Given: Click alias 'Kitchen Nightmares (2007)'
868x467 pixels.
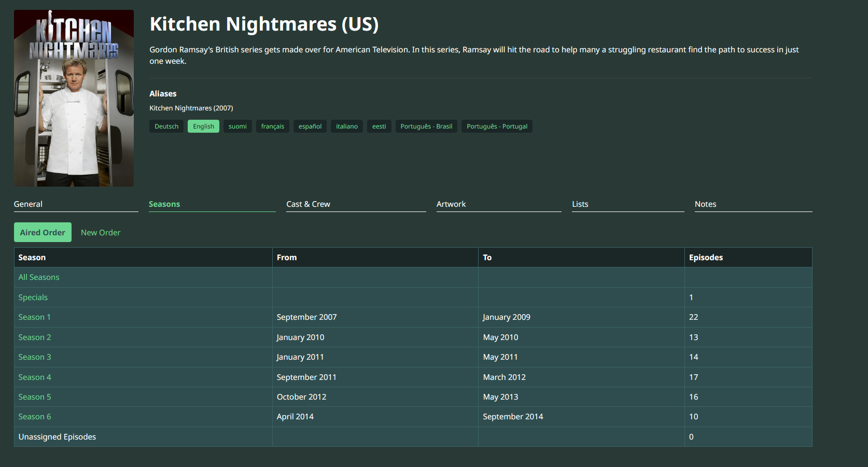Looking at the screenshot, I should [191, 108].
